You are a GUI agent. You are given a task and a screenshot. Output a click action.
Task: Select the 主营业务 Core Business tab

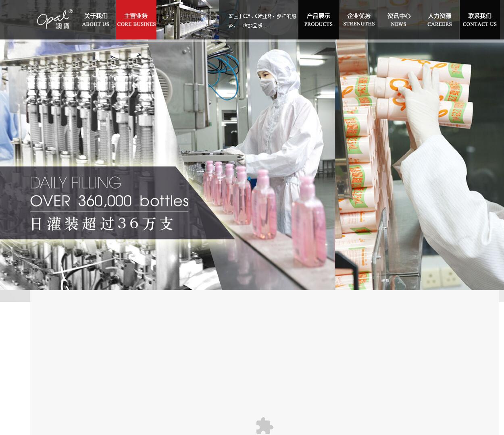(x=136, y=20)
